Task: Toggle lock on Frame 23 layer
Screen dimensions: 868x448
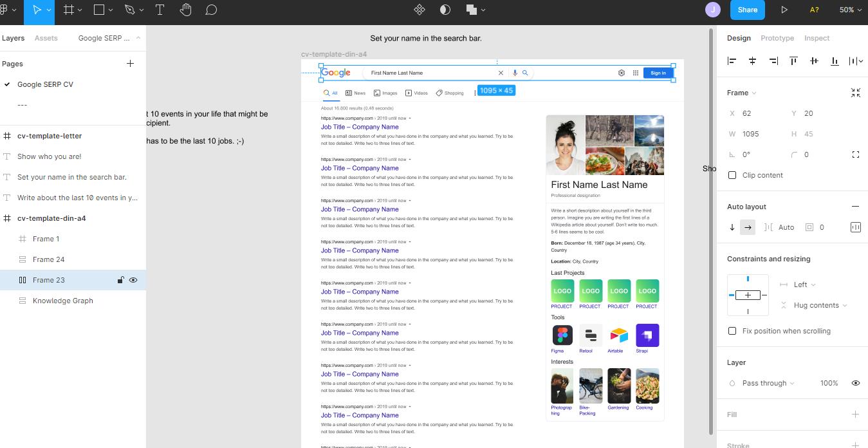Action: point(120,280)
